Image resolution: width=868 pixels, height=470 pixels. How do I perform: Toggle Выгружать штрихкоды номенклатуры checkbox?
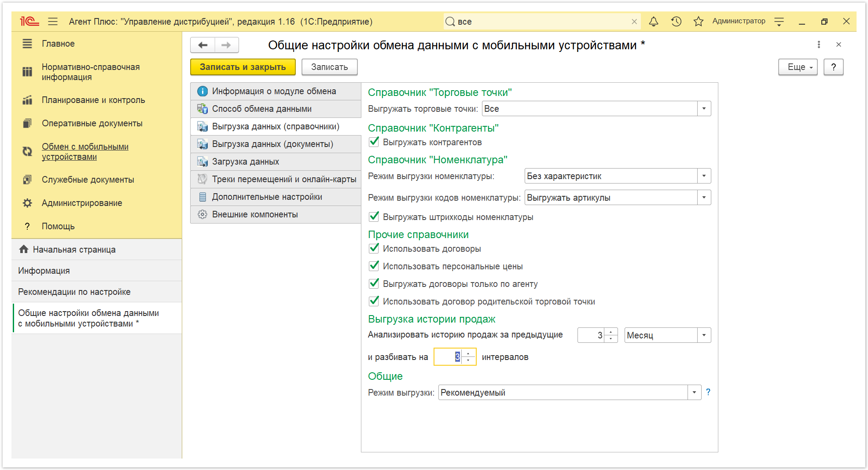coord(374,217)
